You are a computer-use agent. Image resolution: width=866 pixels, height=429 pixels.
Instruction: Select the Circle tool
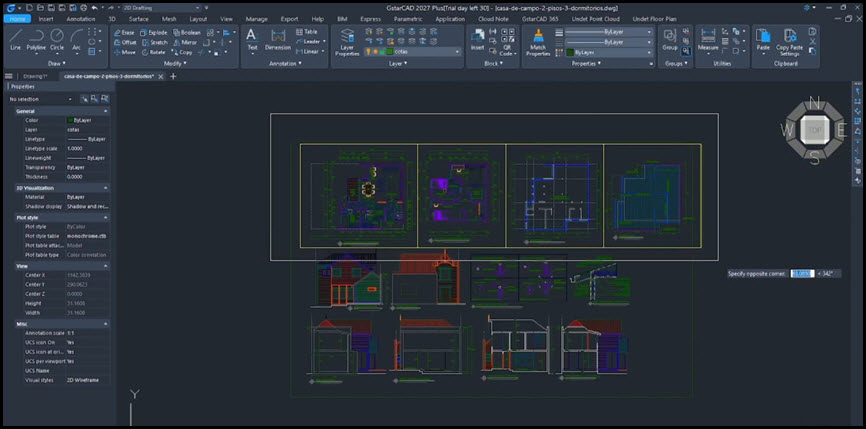click(x=57, y=40)
